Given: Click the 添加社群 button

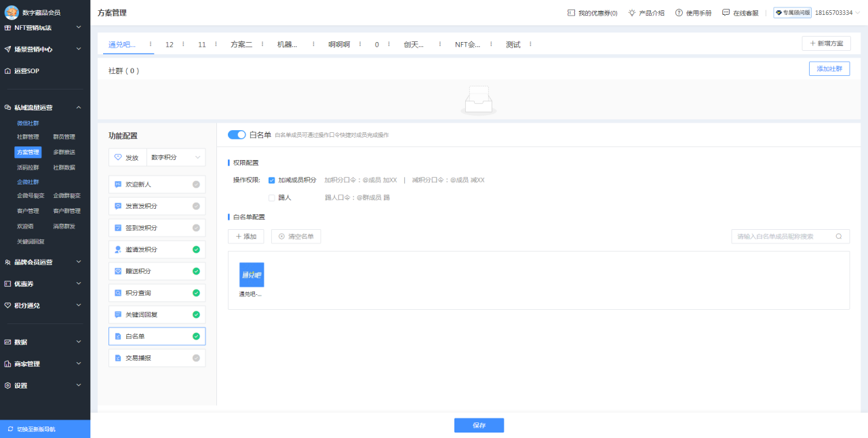Looking at the screenshot, I should point(829,68).
